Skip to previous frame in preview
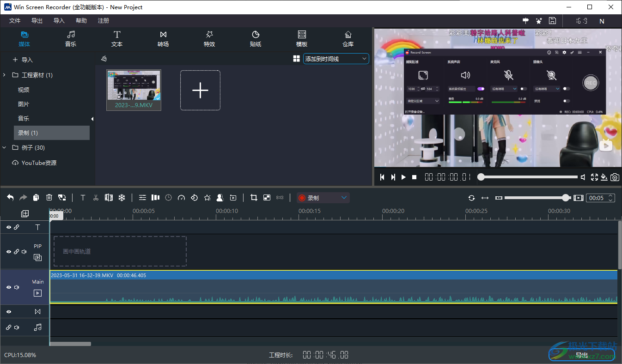 click(382, 177)
